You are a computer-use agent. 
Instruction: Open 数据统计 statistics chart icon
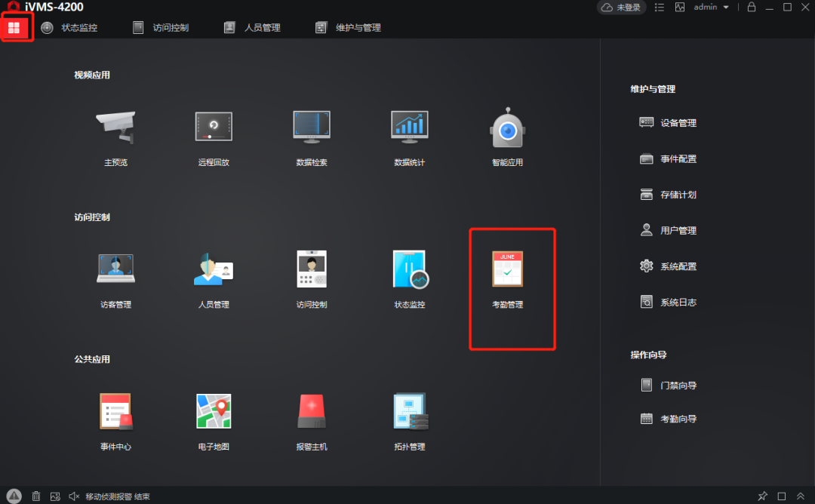click(409, 128)
